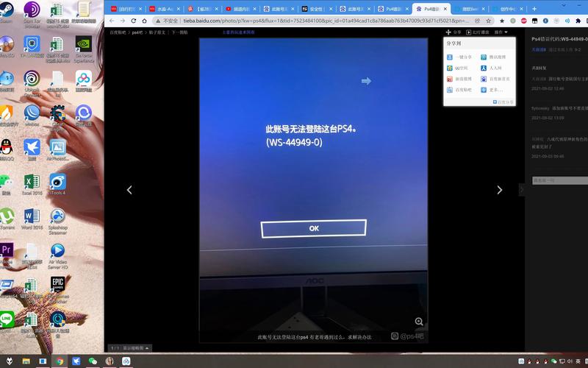Viewport: 588px width, 368px height.
Task: Click the 分享 share button above the photo
Action: pyautogui.click(x=453, y=32)
